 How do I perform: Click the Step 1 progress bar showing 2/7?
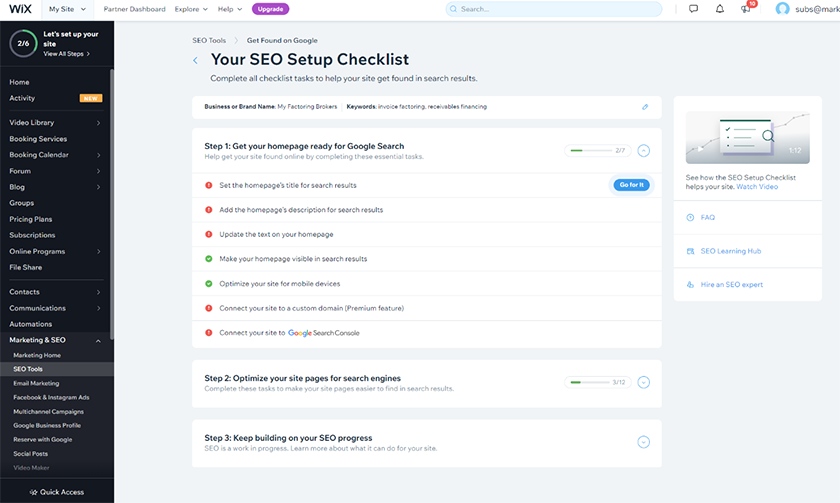coord(598,151)
